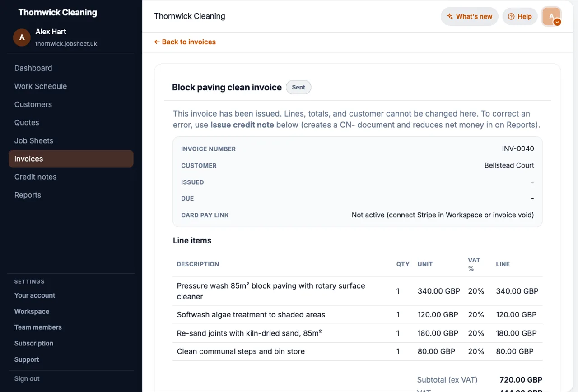
Task: Click the Re-sand joints line description
Action: [x=249, y=333]
